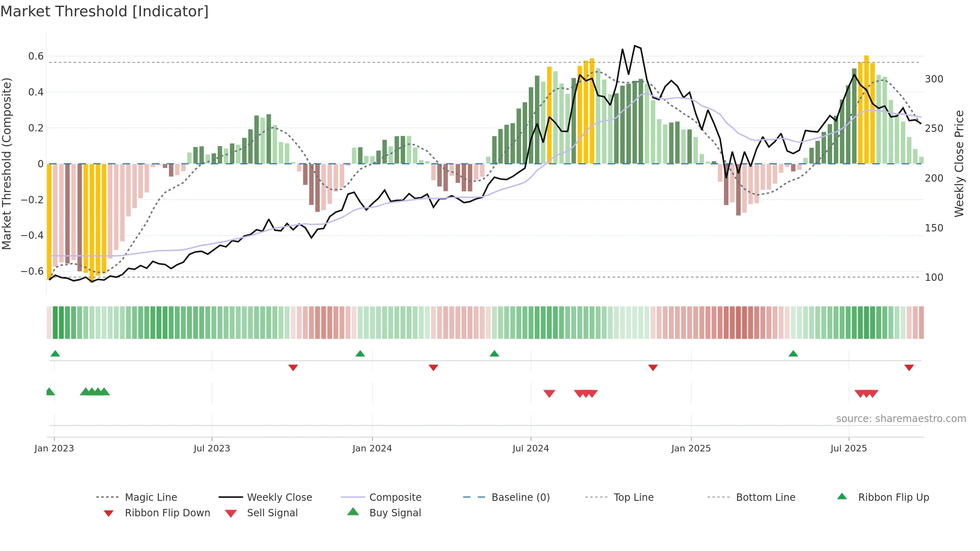Click the Jan 2025 axis label
The image size is (980, 551).
coord(691,449)
